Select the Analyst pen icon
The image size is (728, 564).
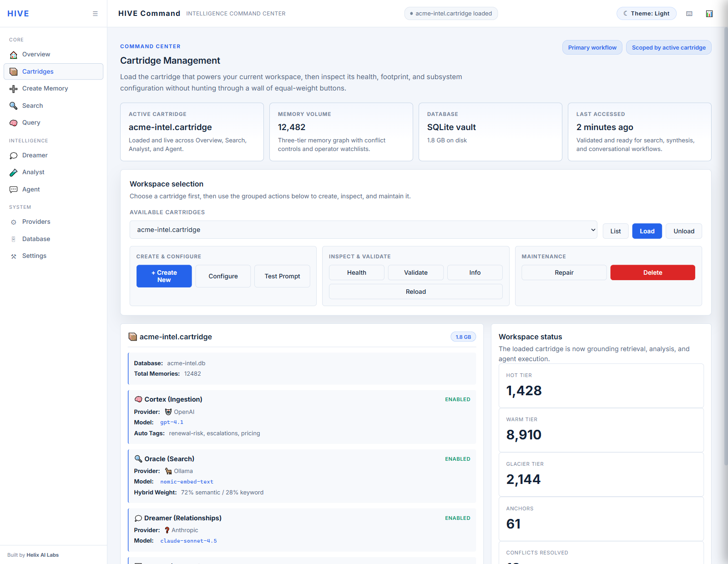click(14, 172)
